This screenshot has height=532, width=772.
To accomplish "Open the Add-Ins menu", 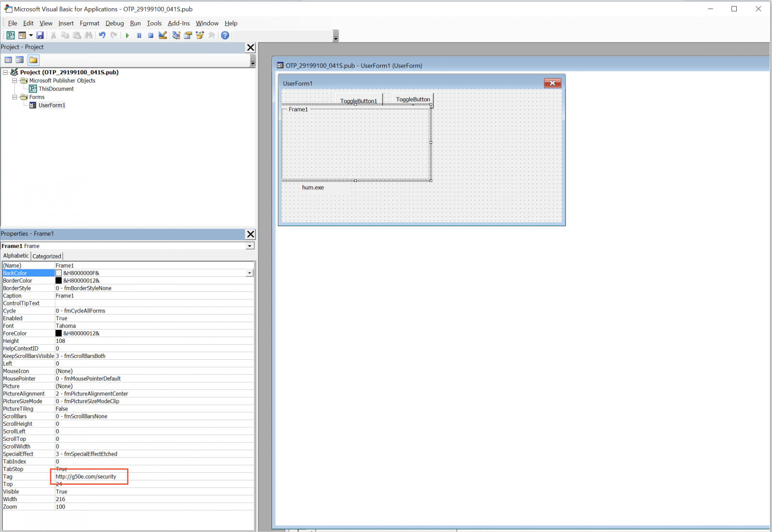I will click(x=179, y=23).
